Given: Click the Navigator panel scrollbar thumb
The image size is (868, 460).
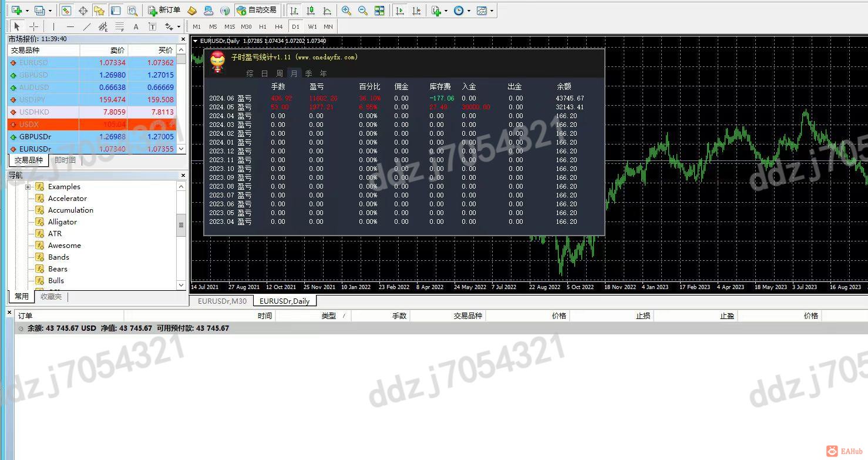Looking at the screenshot, I should pyautogui.click(x=181, y=225).
